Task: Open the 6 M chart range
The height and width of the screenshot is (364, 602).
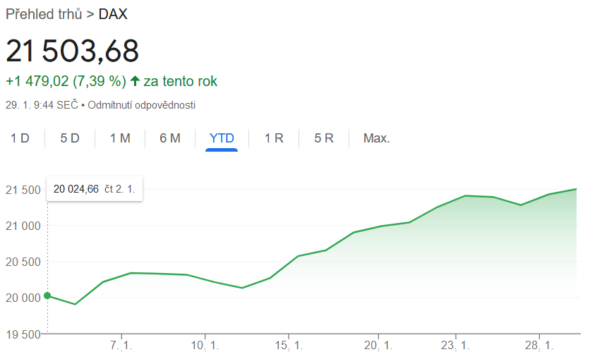Action: [x=170, y=138]
